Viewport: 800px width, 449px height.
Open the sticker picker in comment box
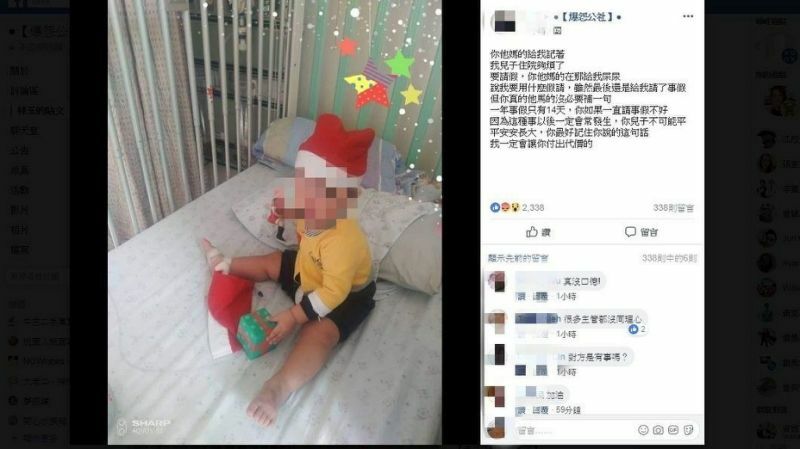tap(688, 430)
